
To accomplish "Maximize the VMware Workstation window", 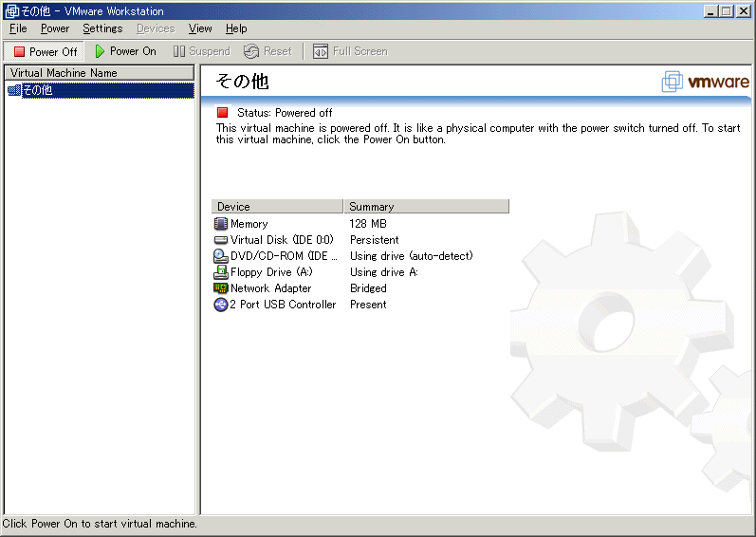I will [x=726, y=11].
